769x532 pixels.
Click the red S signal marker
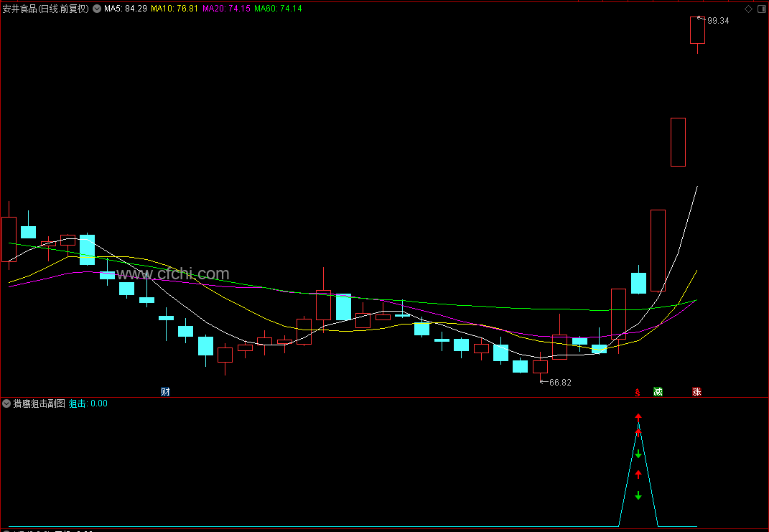[638, 392]
